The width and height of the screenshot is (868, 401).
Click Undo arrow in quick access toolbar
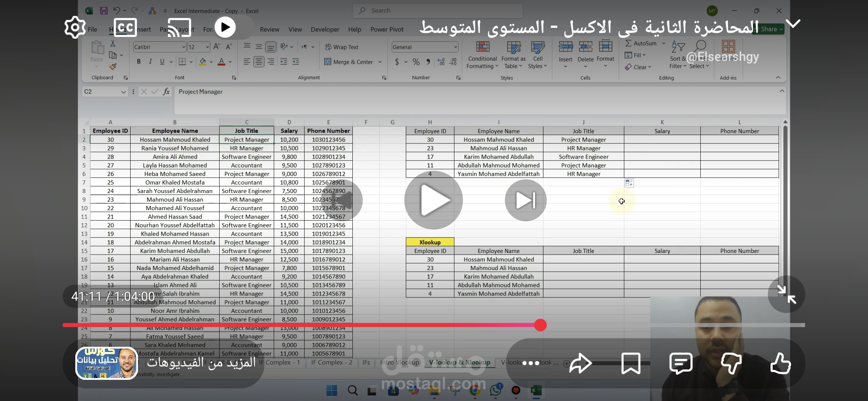click(x=116, y=11)
